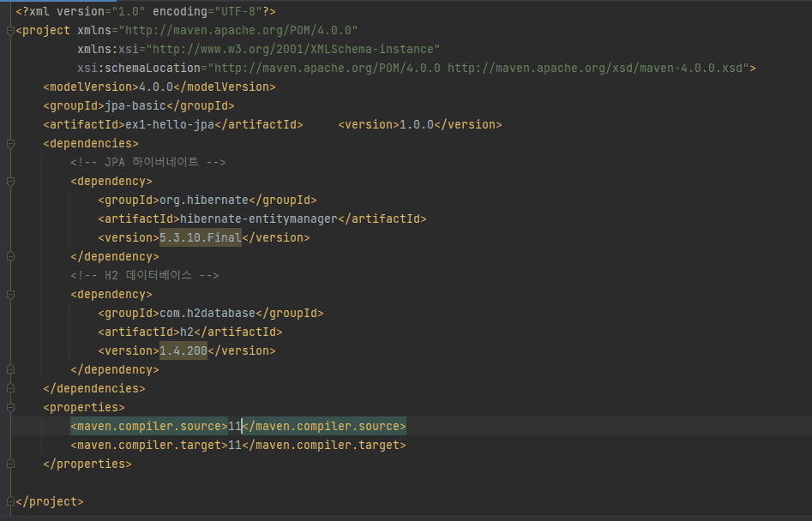Click fold-end marker at closing dependencies tag
Image resolution: width=812 pixels, height=521 pixels.
(10, 389)
